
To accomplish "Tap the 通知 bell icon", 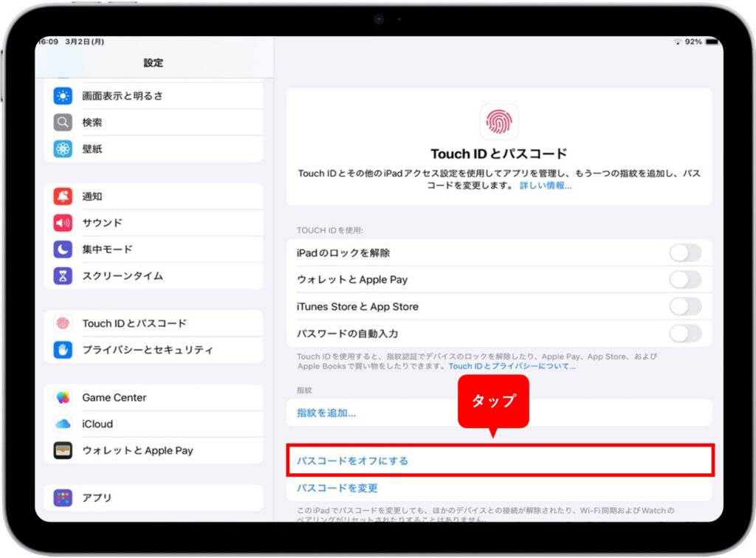I will coord(63,196).
